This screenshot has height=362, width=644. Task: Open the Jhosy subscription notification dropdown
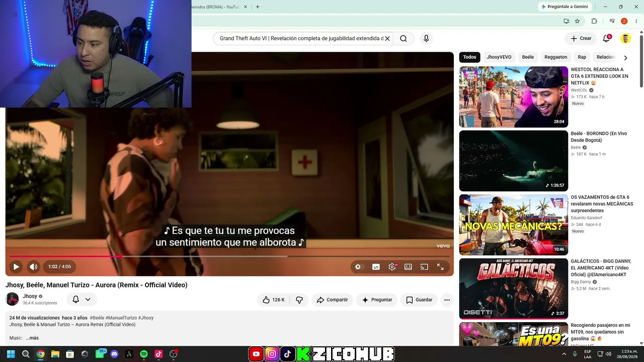click(x=82, y=300)
